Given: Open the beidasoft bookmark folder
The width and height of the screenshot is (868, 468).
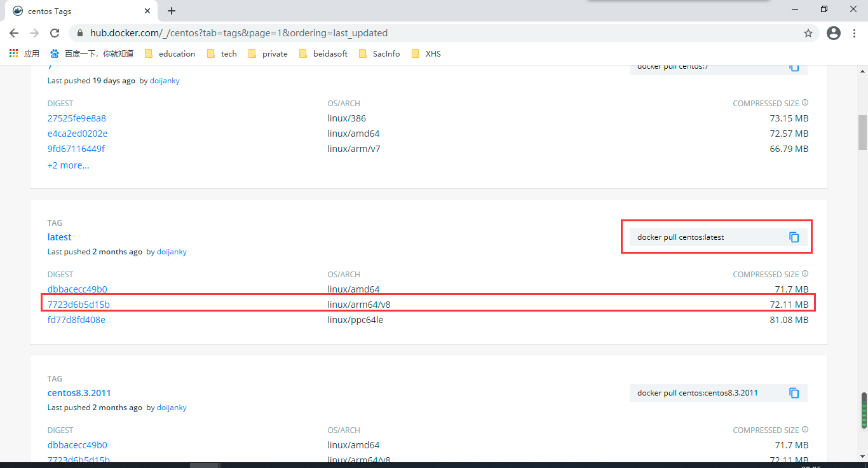Looking at the screenshot, I should tap(323, 54).
